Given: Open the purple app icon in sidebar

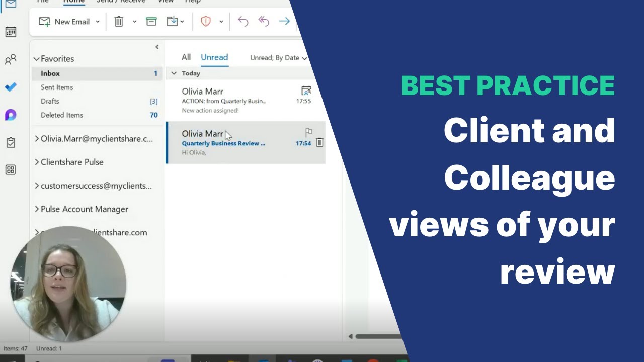Looking at the screenshot, I should 11,115.
